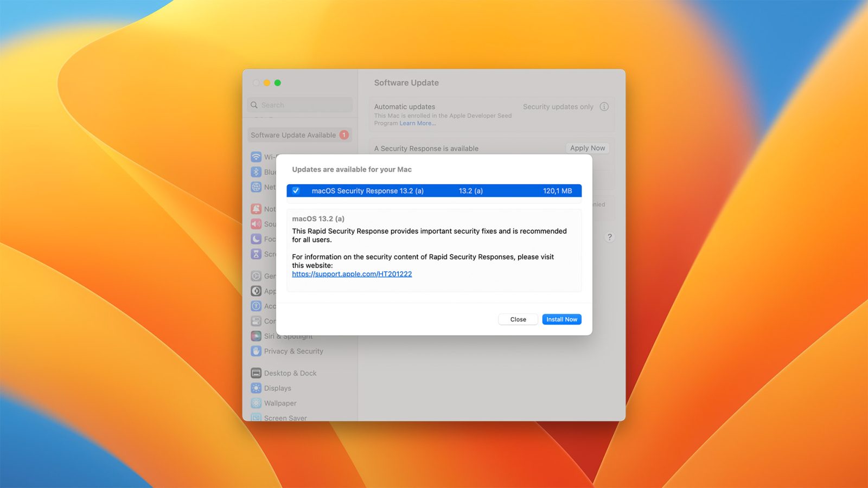Open the Wallpaper icon in sidebar

256,403
